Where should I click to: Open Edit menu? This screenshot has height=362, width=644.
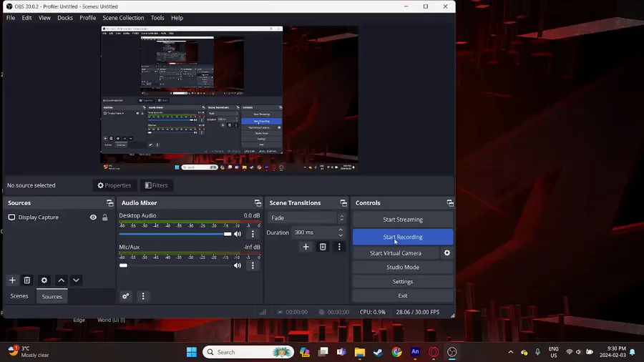pyautogui.click(x=26, y=18)
